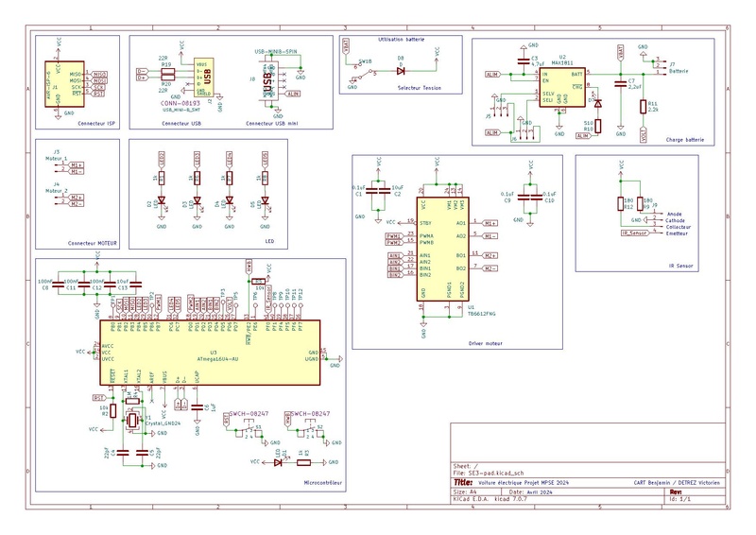The width and height of the screenshot is (756, 535).
Task: Click the "Charge batterie" label
Action: coord(685,140)
